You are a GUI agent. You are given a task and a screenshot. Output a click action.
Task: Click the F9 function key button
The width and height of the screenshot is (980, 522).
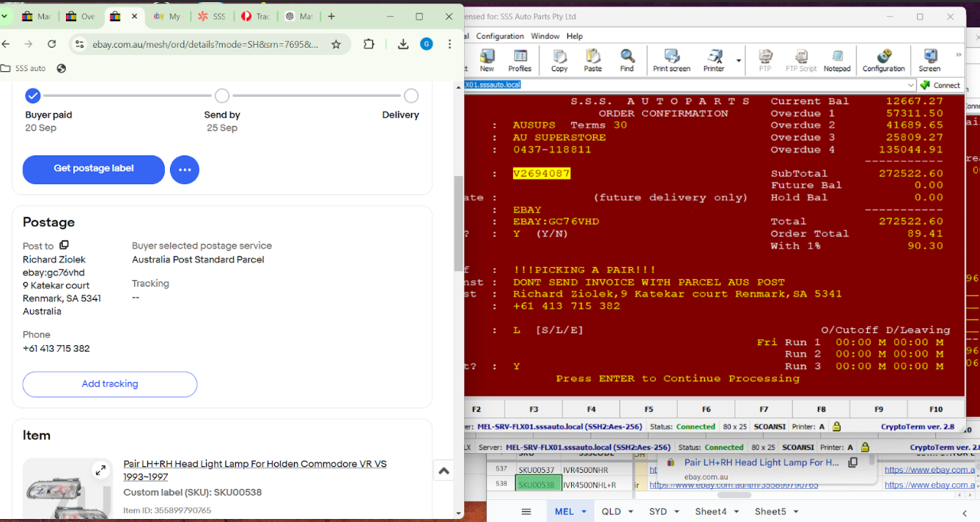[x=878, y=409]
